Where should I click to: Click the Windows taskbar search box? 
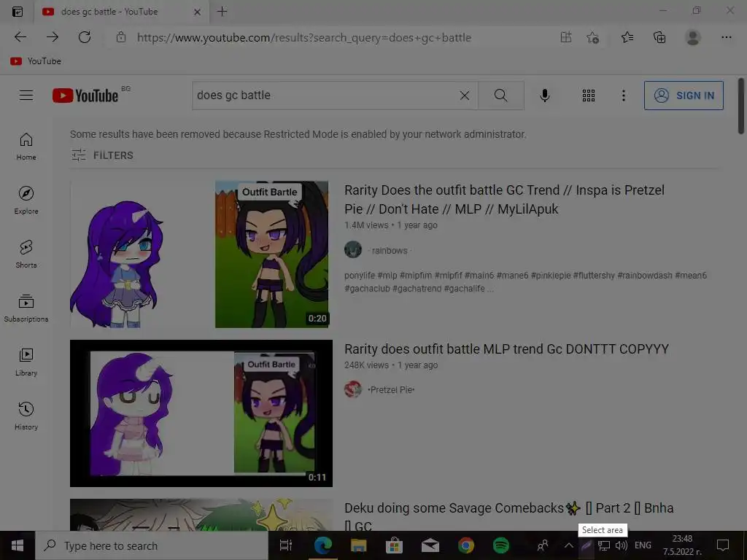point(152,545)
